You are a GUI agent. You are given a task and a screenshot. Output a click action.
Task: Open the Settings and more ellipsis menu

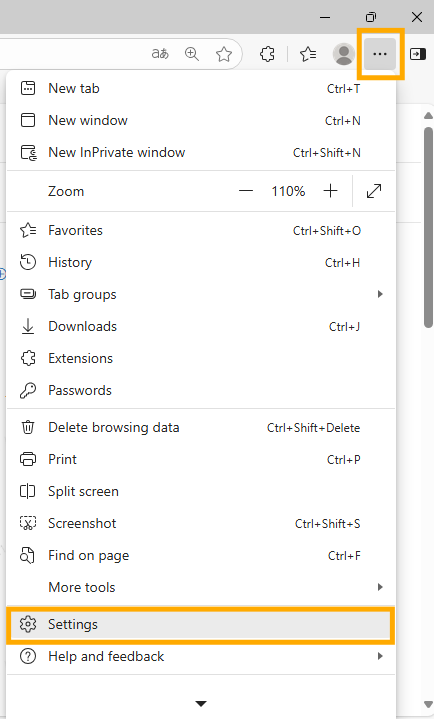tap(379, 54)
